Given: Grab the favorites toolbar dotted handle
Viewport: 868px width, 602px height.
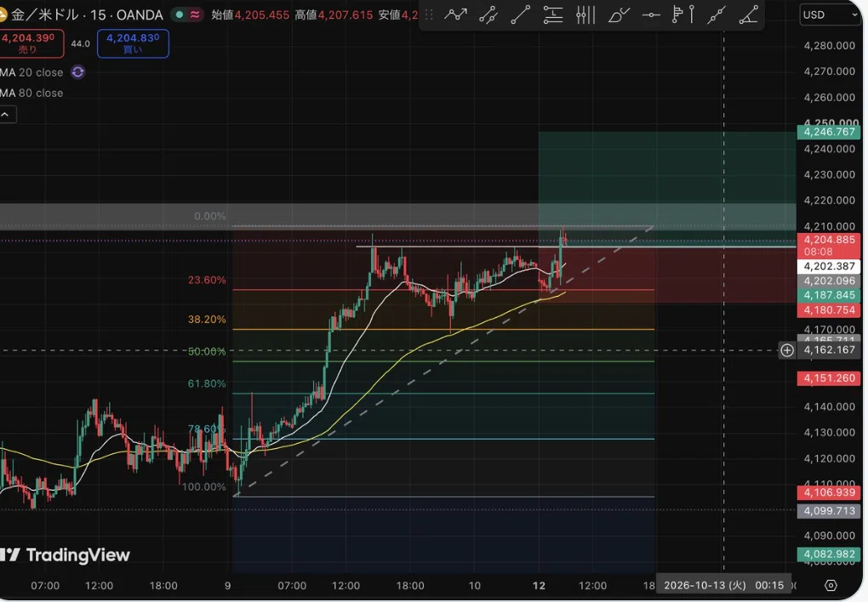Looking at the screenshot, I should (x=428, y=15).
